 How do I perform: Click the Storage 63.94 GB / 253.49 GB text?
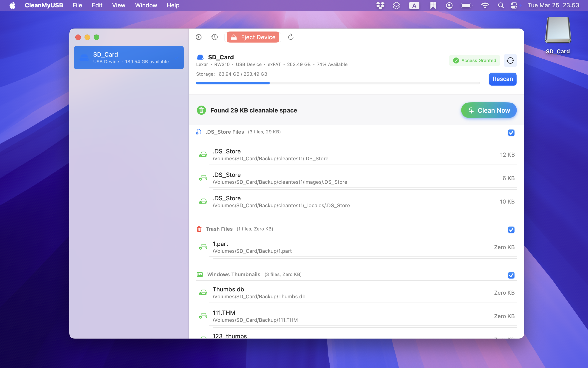point(232,74)
